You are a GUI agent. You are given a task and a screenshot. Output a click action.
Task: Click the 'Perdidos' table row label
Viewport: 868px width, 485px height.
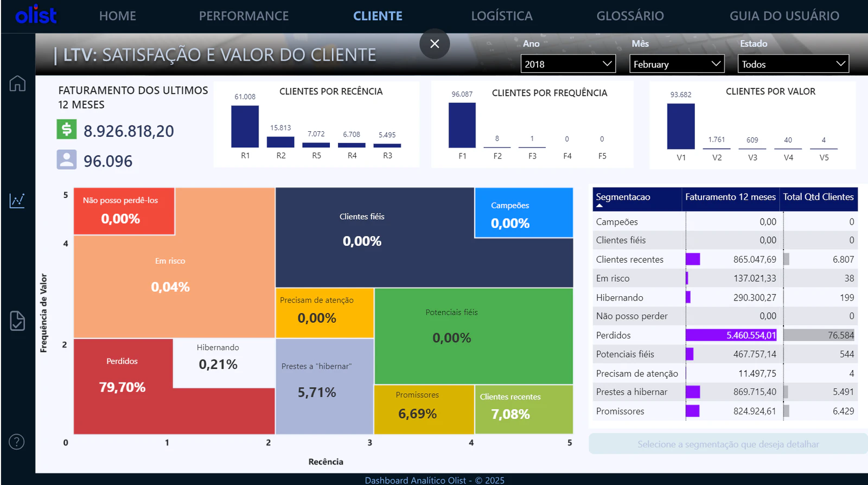pos(613,335)
